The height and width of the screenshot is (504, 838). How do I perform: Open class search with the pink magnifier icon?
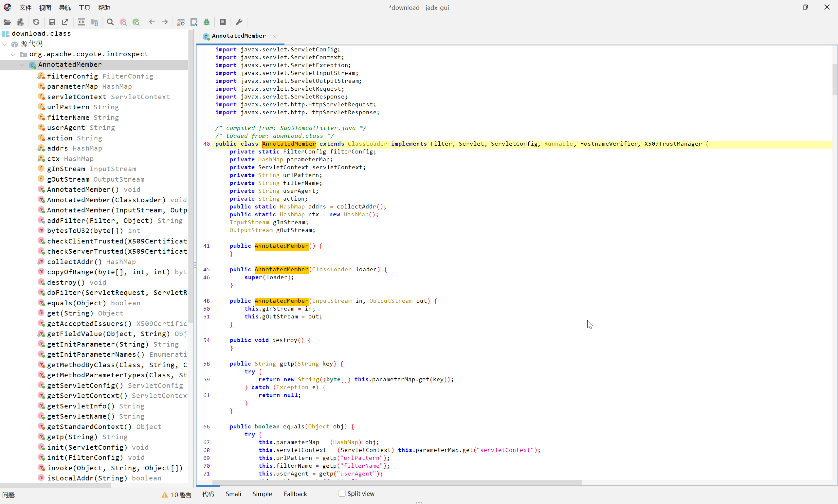click(x=123, y=22)
